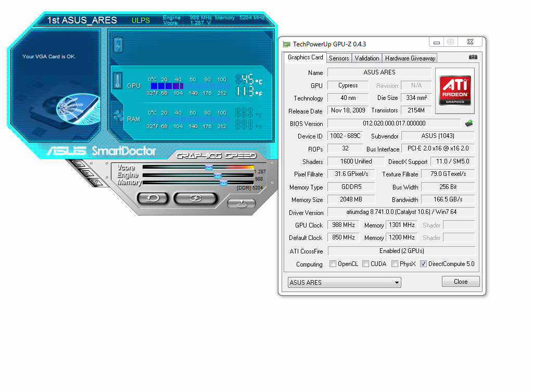Switch to the Validation tab
The width and height of the screenshot is (533, 392).
pyautogui.click(x=366, y=58)
